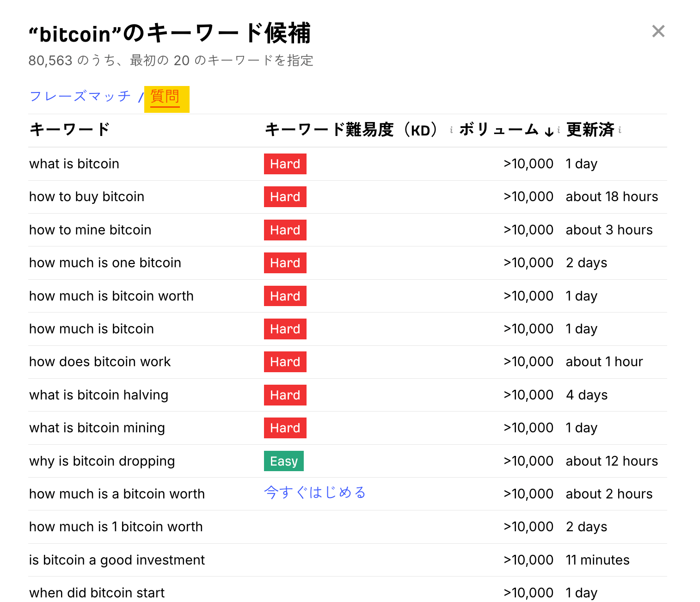Click the キーワード column header
Screen dimensions: 700x602
(x=69, y=129)
